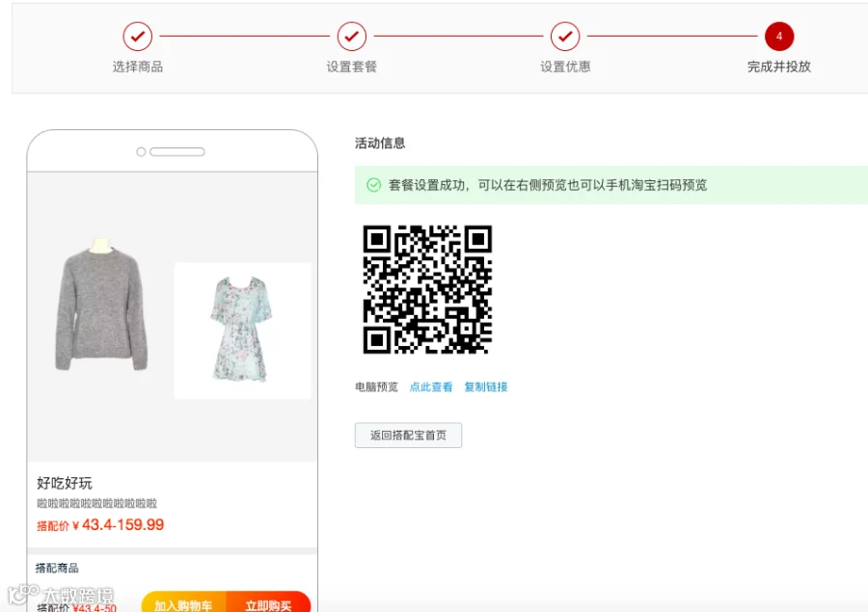Click the 选择商品 step label
This screenshot has width=868, height=612.
coord(138,67)
